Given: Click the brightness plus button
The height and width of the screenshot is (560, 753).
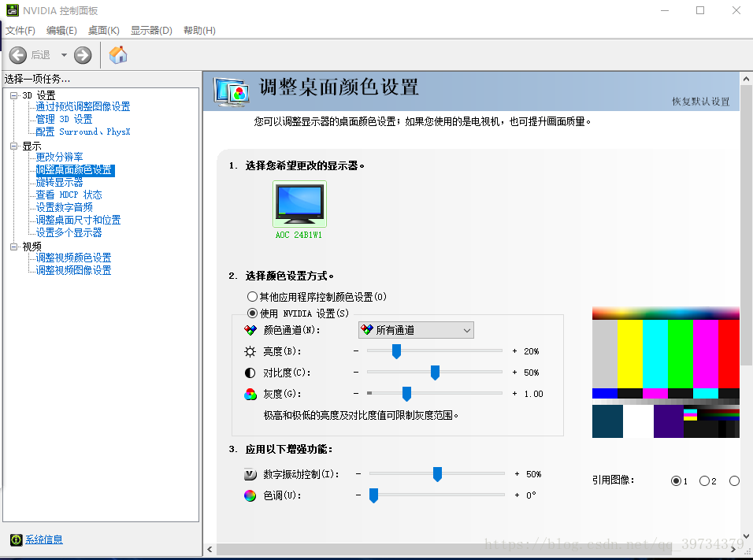Looking at the screenshot, I should click(515, 351).
